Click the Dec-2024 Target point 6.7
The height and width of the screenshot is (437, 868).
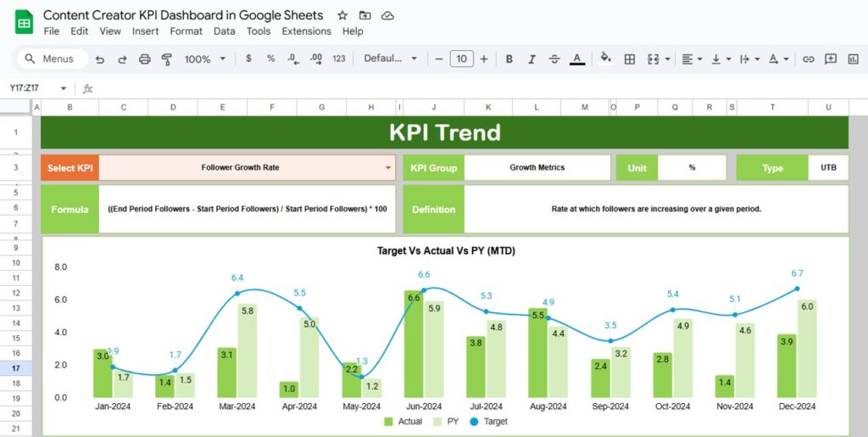click(x=797, y=289)
